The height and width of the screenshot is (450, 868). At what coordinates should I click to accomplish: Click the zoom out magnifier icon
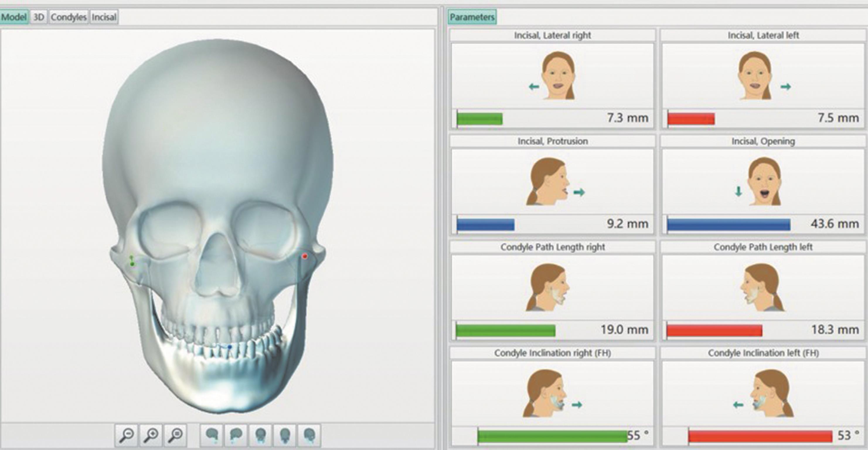pos(126,435)
